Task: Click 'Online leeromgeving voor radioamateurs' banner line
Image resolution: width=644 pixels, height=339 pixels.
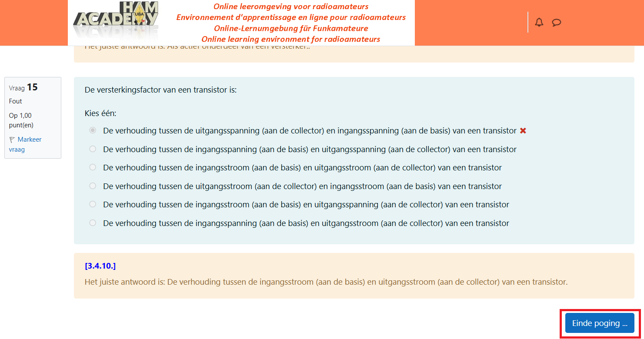Action: (291, 7)
